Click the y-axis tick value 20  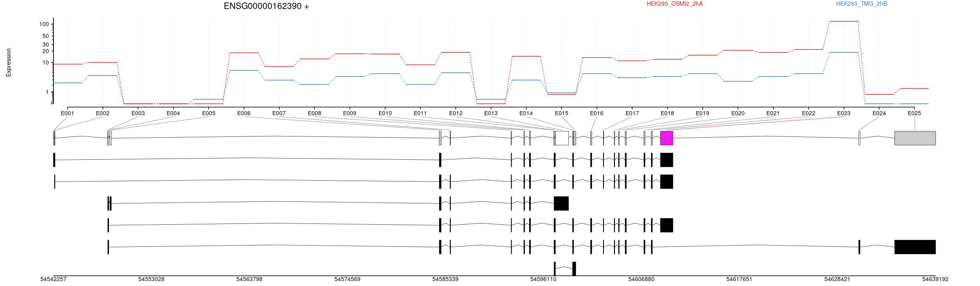pyautogui.click(x=46, y=51)
